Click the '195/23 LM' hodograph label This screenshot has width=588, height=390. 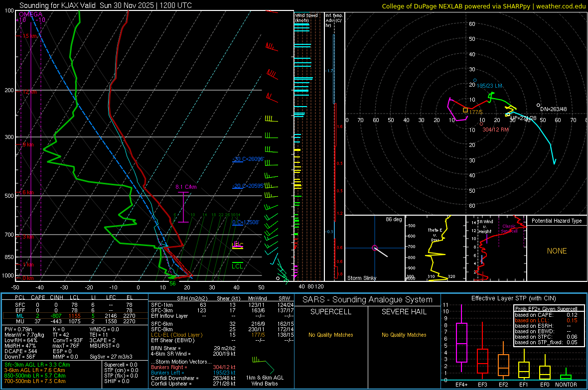click(489, 86)
